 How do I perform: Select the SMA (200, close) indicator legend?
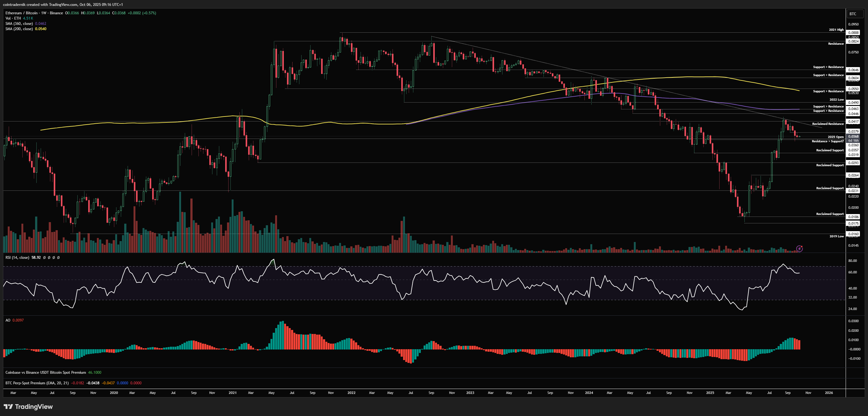pyautogui.click(x=19, y=29)
